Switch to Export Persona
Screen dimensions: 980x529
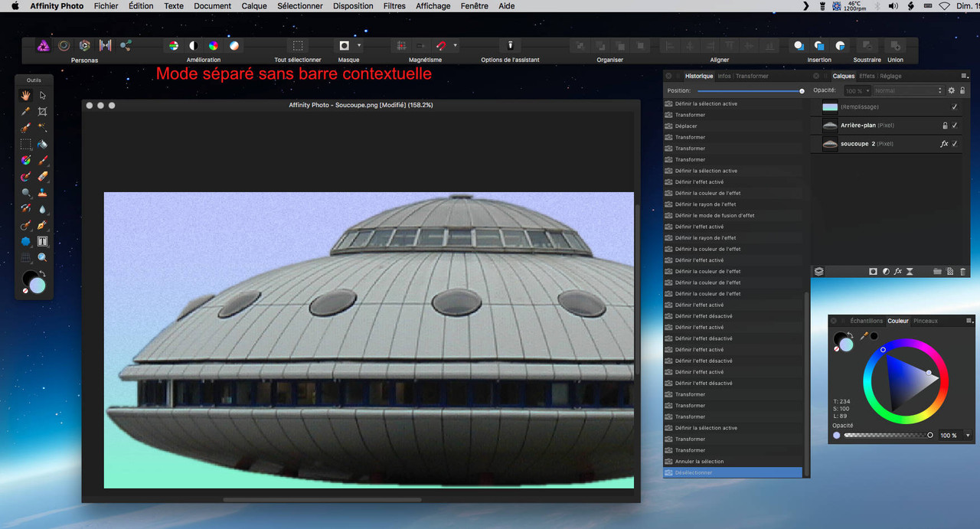pos(126,46)
